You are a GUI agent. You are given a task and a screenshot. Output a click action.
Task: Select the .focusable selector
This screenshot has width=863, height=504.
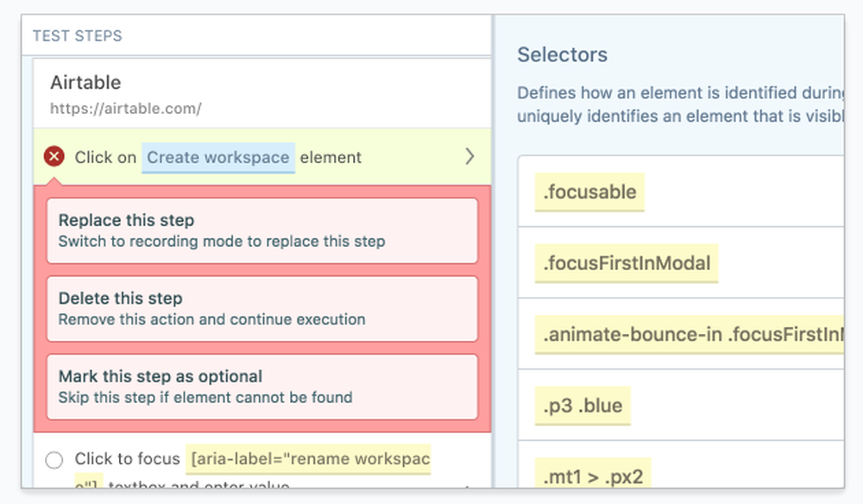[589, 192]
